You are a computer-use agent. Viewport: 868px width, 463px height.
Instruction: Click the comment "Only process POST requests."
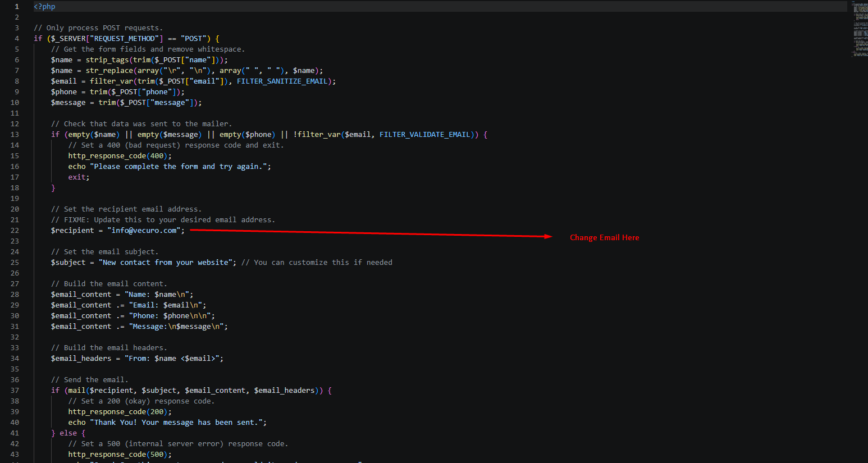(98, 28)
